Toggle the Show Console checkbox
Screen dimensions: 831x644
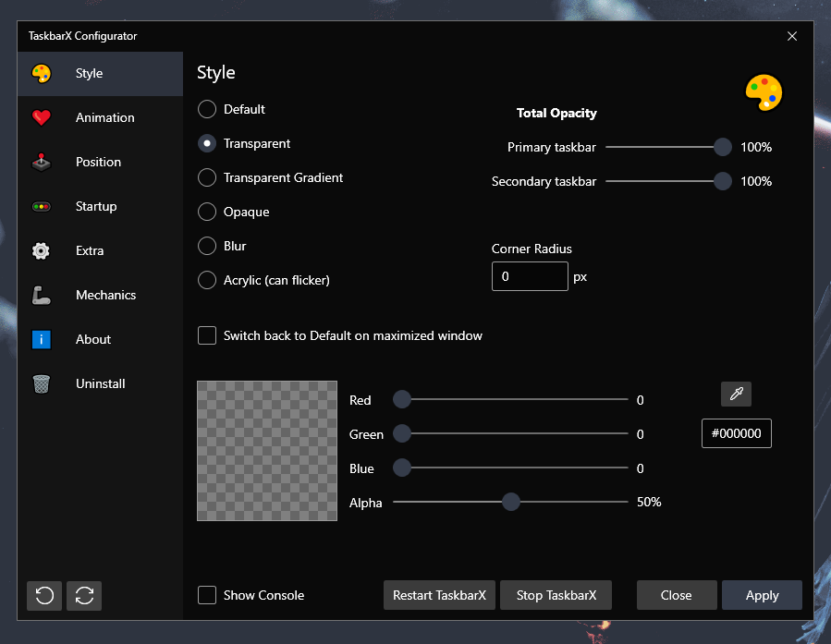click(x=207, y=595)
